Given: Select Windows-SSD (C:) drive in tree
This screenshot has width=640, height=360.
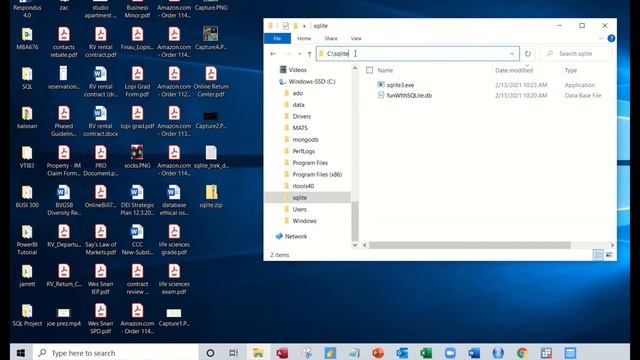Looking at the screenshot, I should (x=312, y=82).
